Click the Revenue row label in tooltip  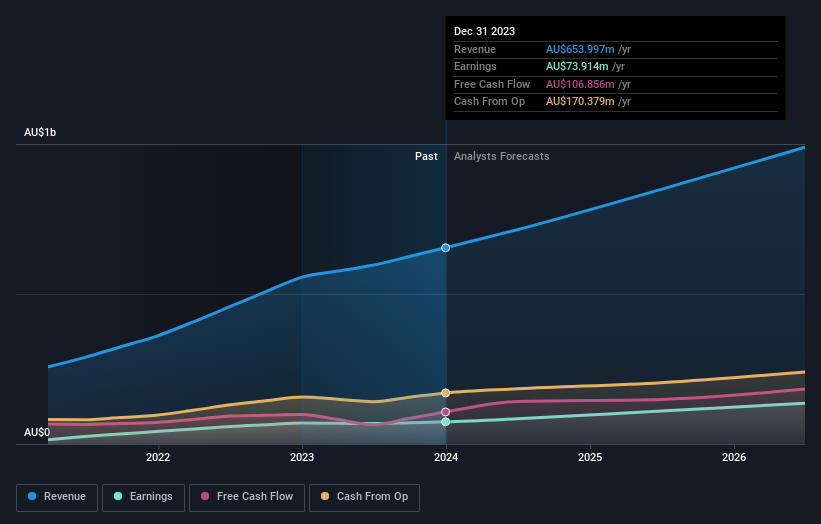pos(475,49)
